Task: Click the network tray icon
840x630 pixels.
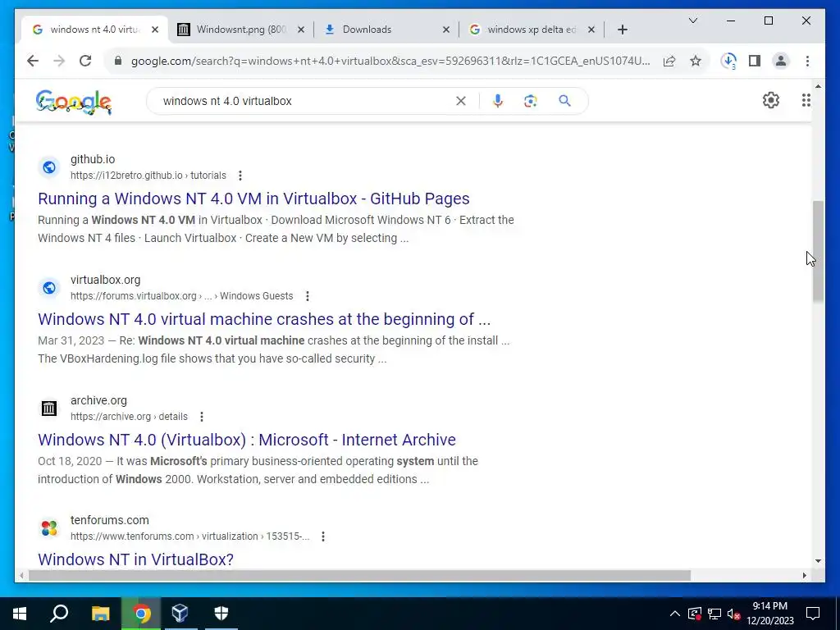Action: click(x=714, y=614)
